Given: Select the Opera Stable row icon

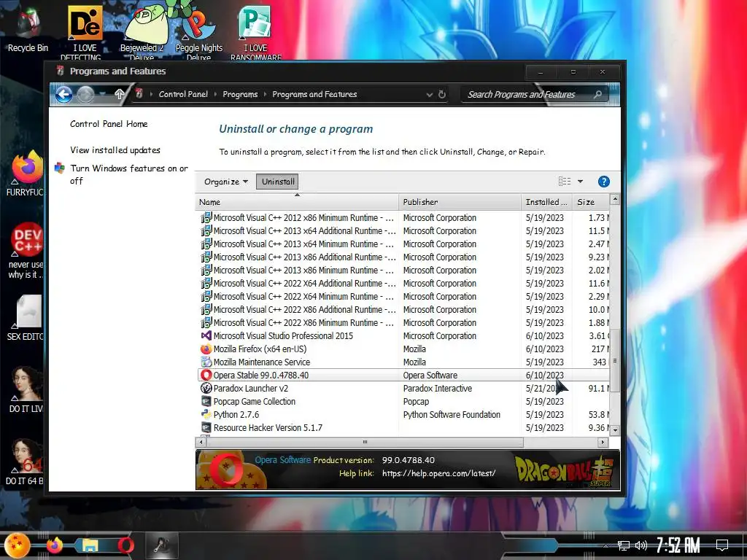Looking at the screenshot, I should pyautogui.click(x=206, y=376).
